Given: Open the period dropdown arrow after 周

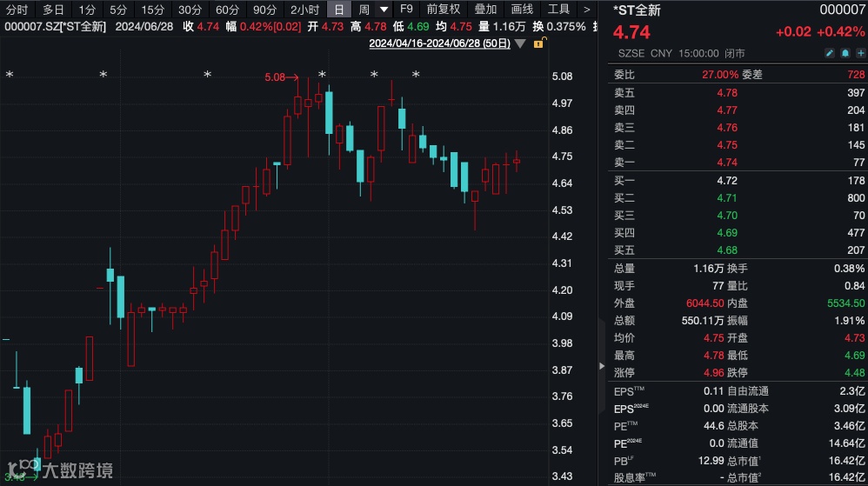Looking at the screenshot, I should coord(384,10).
